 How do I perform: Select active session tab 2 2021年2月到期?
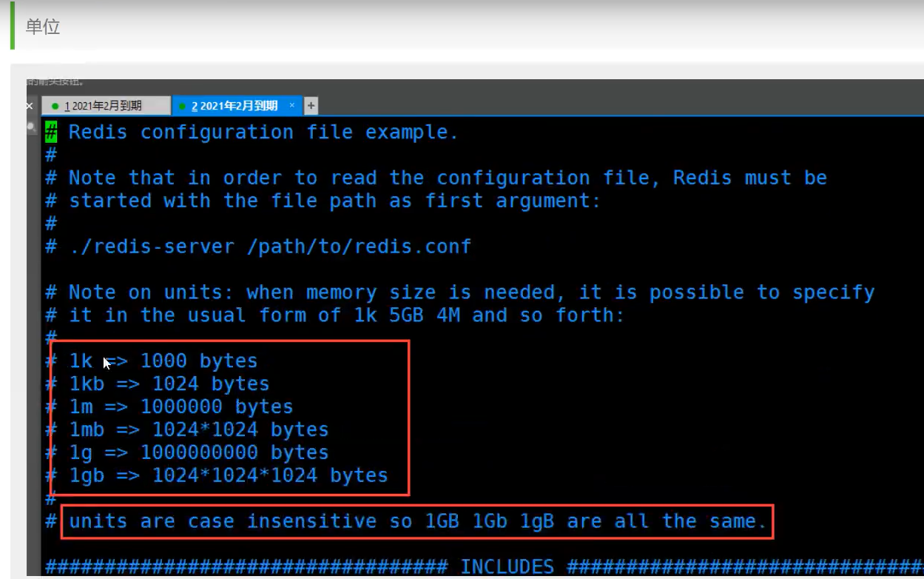click(237, 106)
